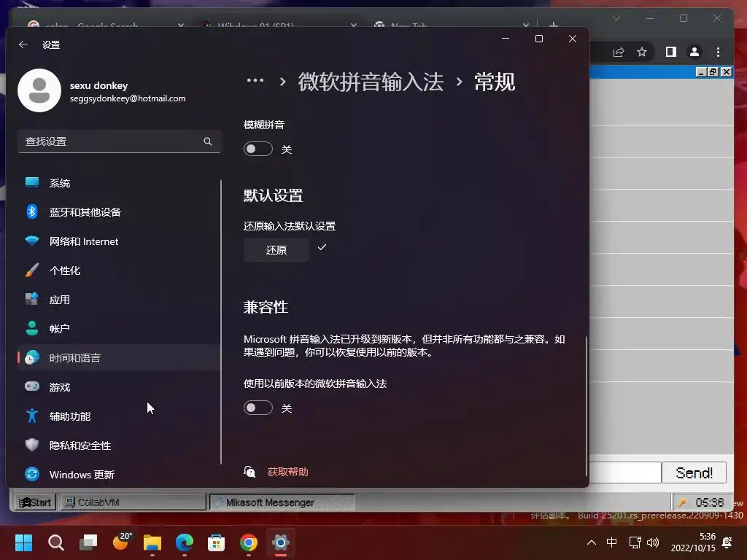
Task: Select Mikasoft Messenger taskbar item
Action: pyautogui.click(x=282, y=502)
